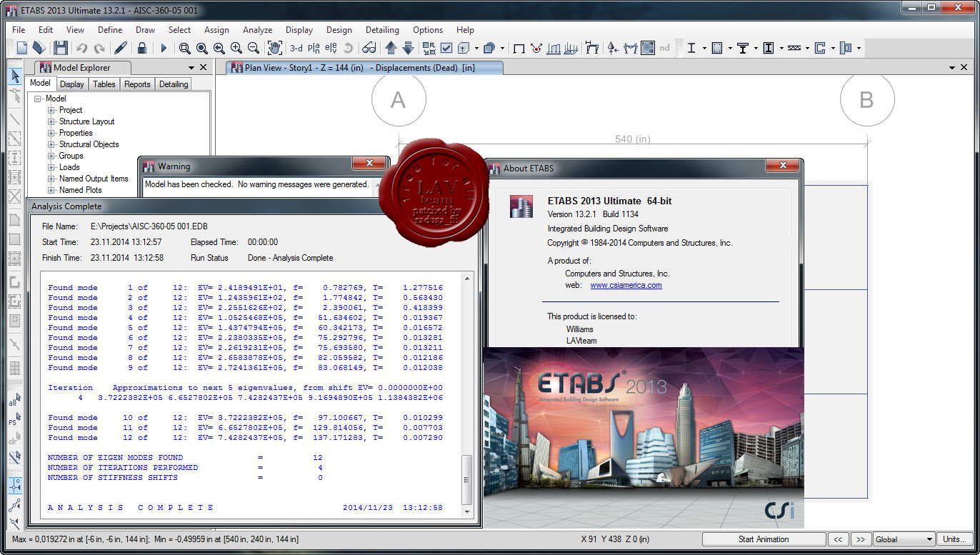Click the Restore Full View zoom icon

point(202,48)
